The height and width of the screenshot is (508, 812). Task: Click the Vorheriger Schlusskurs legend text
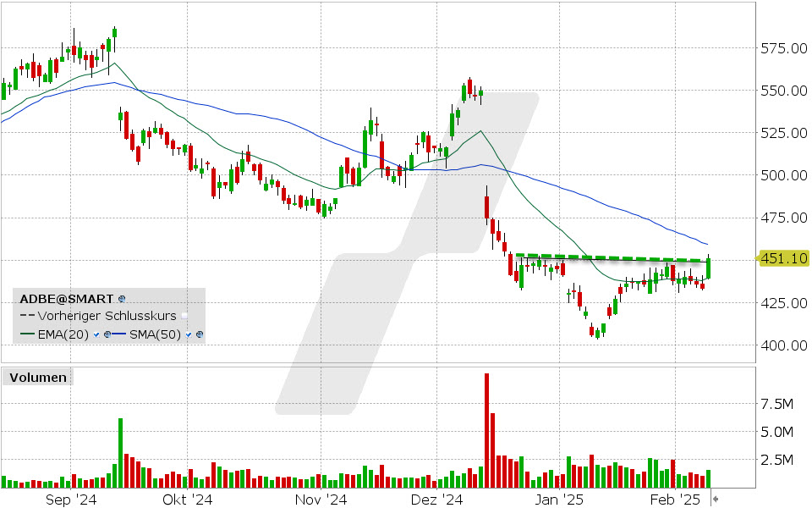107,316
